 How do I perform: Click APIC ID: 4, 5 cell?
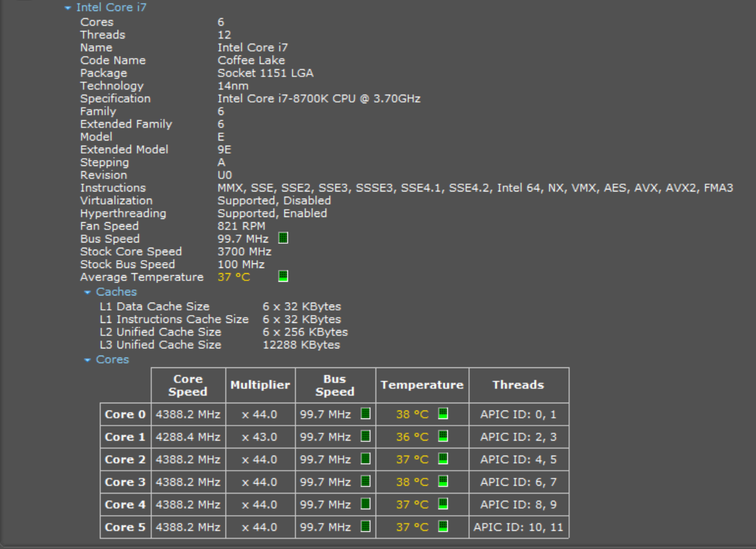(x=519, y=459)
